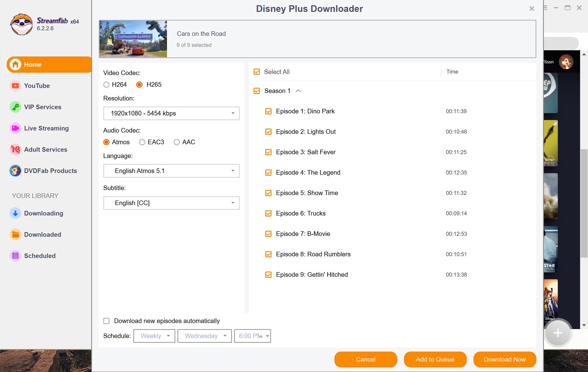Uncheck Episode 4: The Legend
The image size is (588, 372).
tap(268, 173)
